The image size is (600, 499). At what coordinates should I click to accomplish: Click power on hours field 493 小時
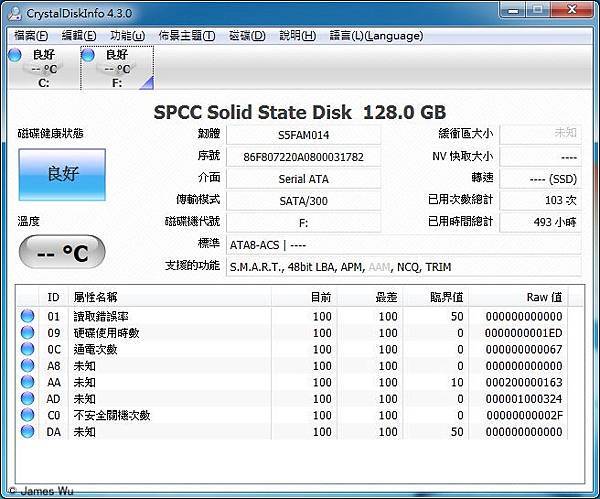540,222
